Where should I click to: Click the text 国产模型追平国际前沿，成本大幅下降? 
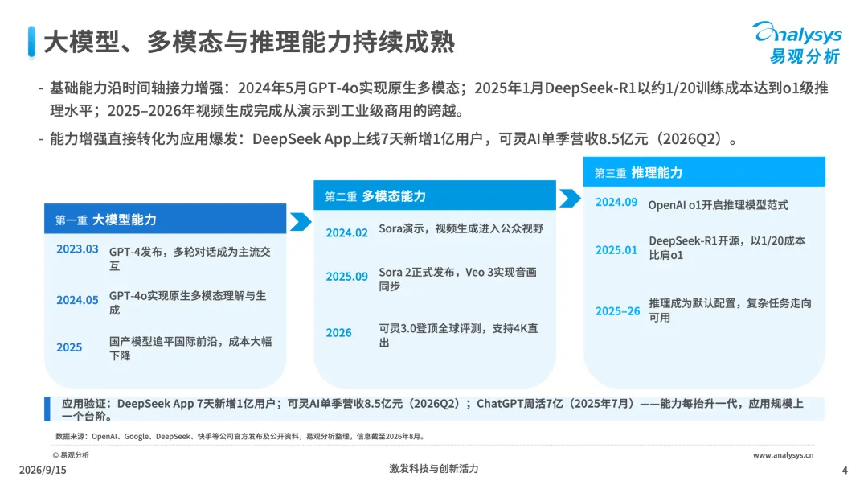[x=190, y=348]
